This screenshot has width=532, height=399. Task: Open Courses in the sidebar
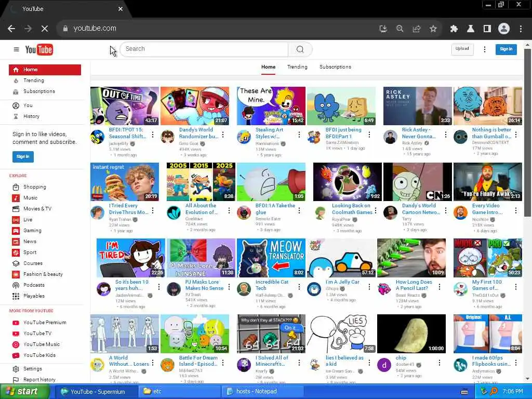point(45,263)
